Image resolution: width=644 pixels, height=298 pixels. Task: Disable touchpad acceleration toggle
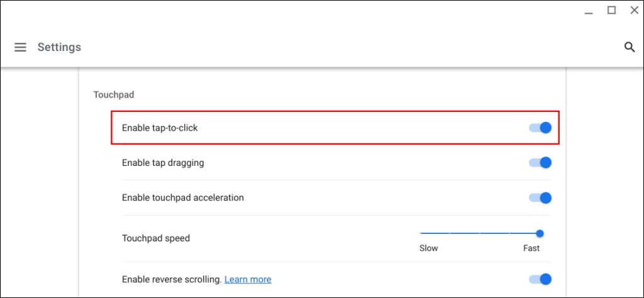[x=540, y=197]
